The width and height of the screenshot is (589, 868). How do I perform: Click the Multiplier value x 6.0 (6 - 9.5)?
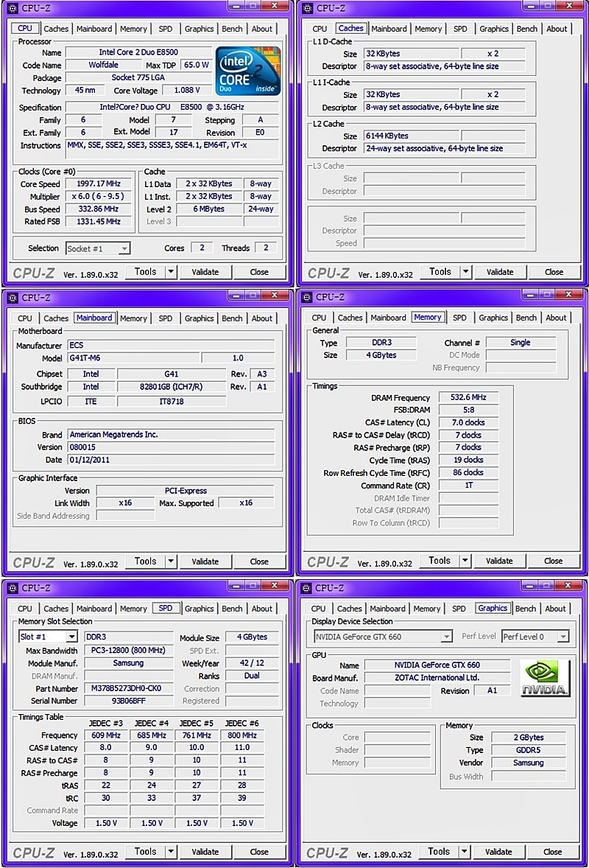coord(99,197)
